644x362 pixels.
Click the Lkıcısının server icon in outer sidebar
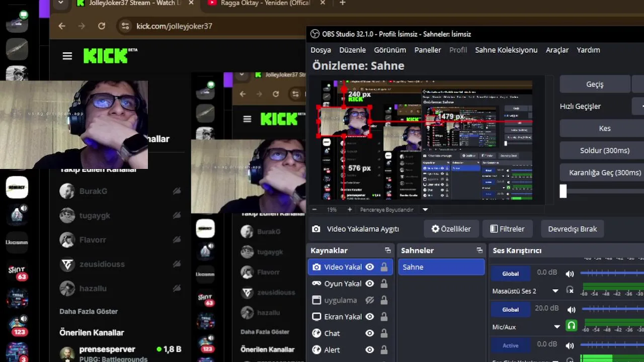(x=17, y=242)
